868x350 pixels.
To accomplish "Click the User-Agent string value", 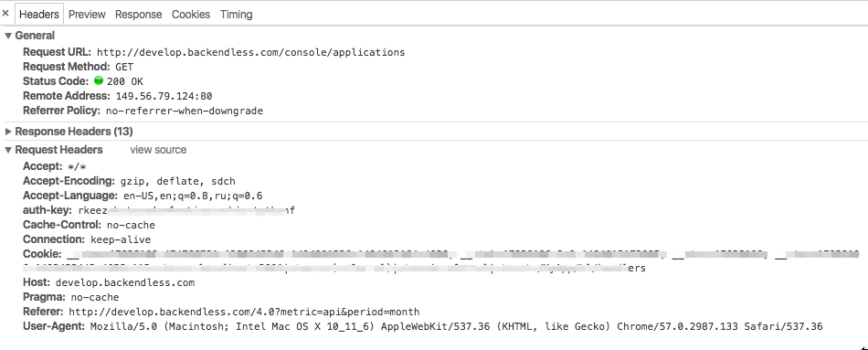I will pos(457,327).
